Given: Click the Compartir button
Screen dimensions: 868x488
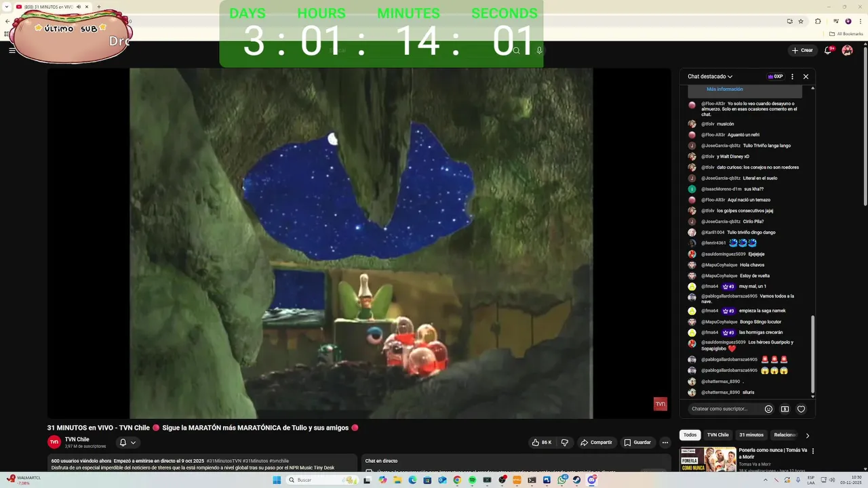Looking at the screenshot, I should coord(596,443).
